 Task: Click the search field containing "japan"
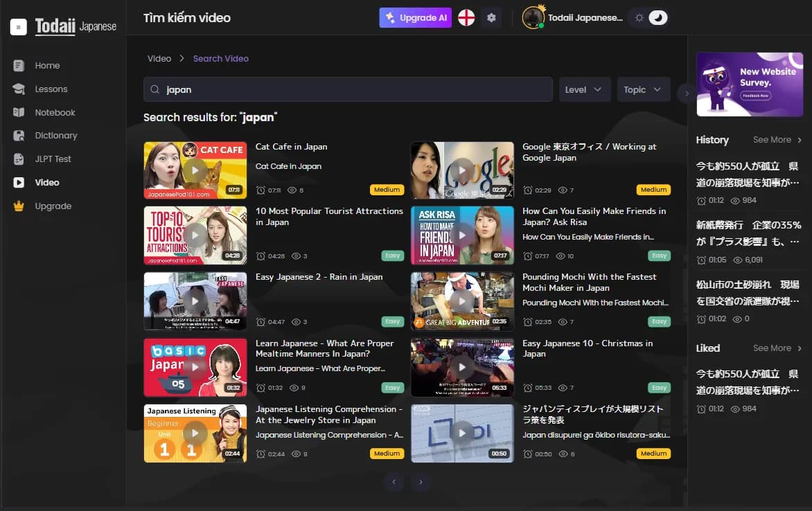point(353,89)
